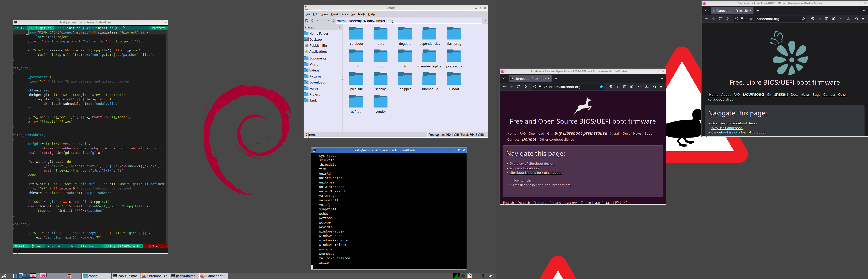The height and width of the screenshot is (279, 868).
Task: Select Rubbish Bin in Places sidebar
Action: click(318, 46)
